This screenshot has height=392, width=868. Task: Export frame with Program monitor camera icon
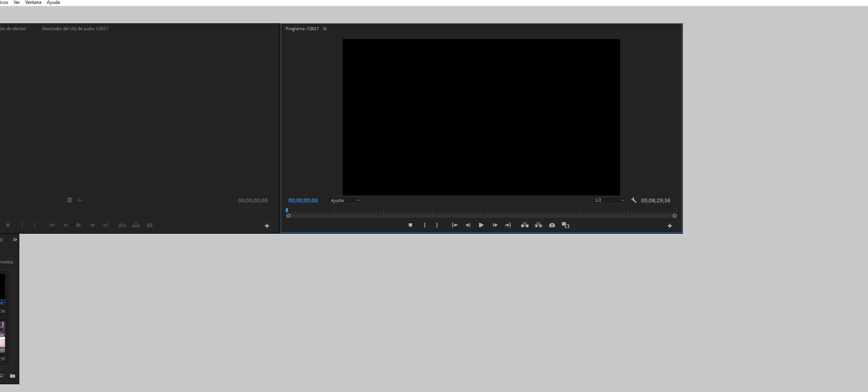pyautogui.click(x=552, y=225)
